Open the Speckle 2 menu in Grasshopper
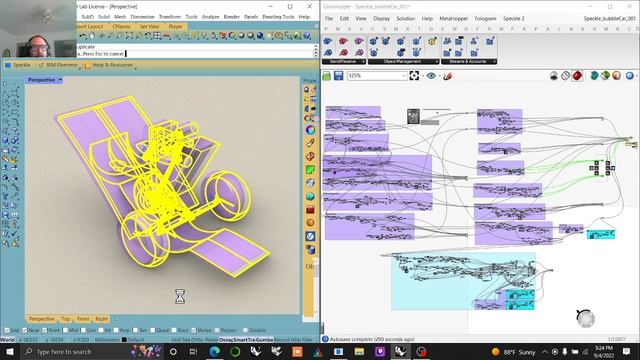This screenshot has width=640, height=360. point(513,19)
